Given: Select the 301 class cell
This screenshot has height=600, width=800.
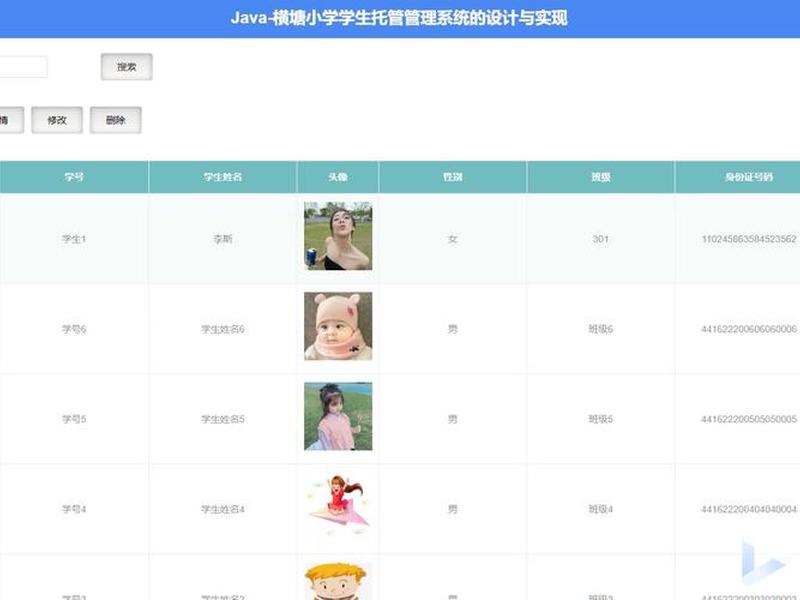Looking at the screenshot, I should tap(601, 239).
